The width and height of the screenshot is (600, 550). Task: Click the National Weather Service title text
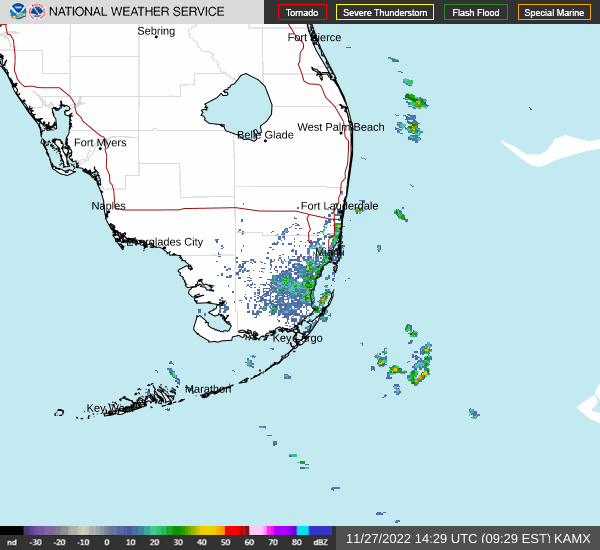(x=137, y=12)
